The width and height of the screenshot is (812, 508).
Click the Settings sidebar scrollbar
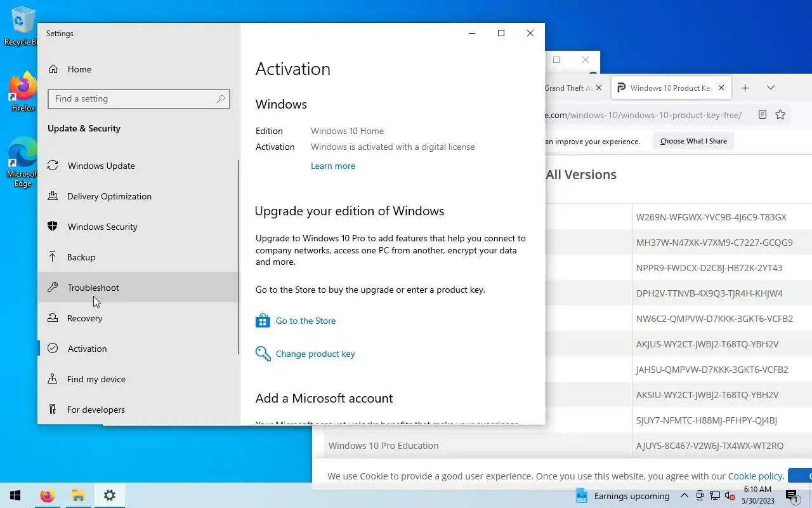pos(239,257)
